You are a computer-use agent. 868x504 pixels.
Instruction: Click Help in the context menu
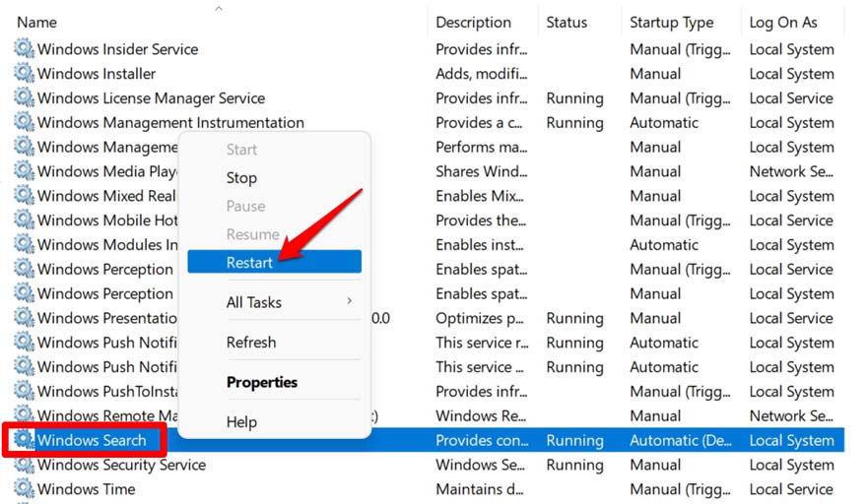[x=241, y=422]
